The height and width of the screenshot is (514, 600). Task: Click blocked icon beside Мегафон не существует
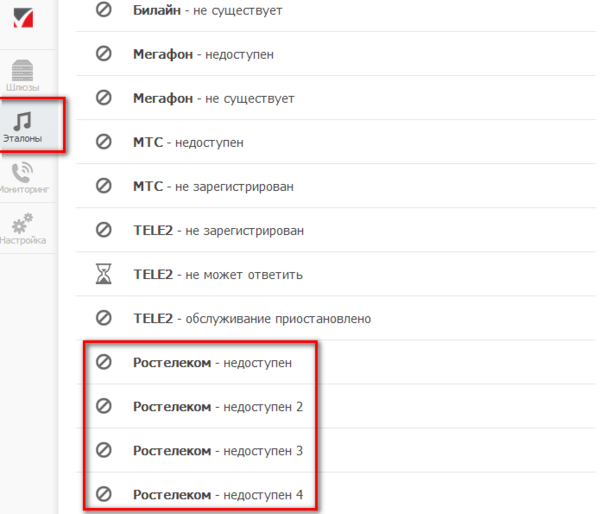tap(103, 98)
